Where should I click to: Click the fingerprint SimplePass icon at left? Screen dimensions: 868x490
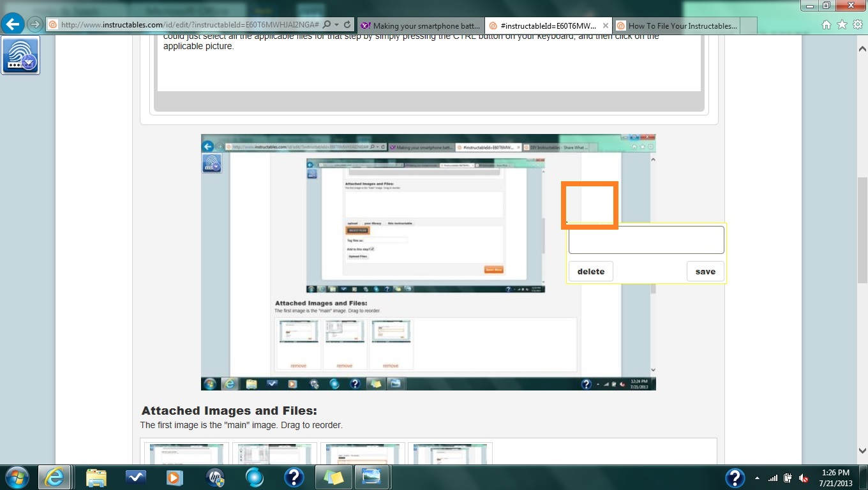tap(20, 55)
